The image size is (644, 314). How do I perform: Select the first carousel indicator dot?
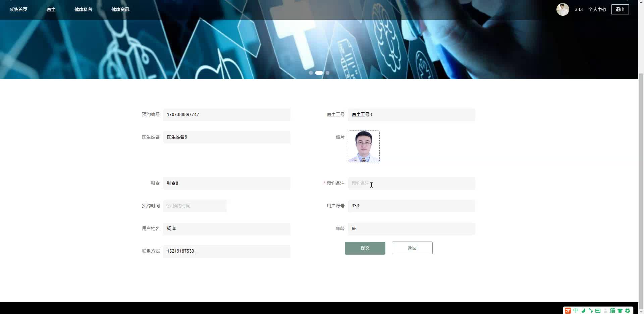(x=311, y=73)
